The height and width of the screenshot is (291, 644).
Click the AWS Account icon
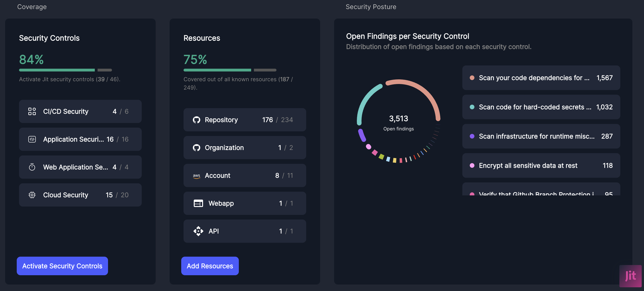[x=197, y=176]
